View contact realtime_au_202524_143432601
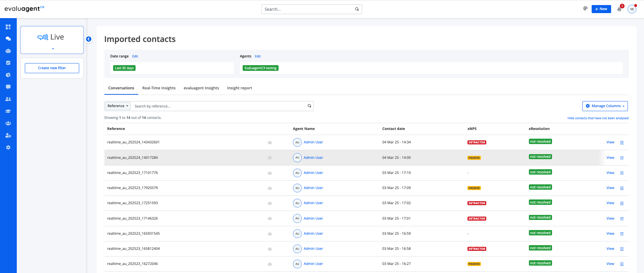The height and width of the screenshot is (273, 644). [610, 142]
